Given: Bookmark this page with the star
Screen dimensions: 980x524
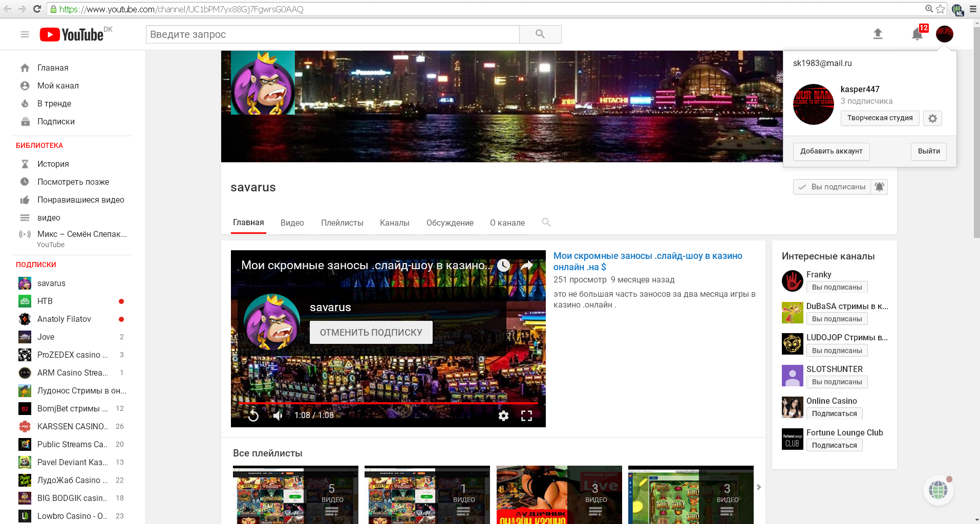Looking at the screenshot, I should click(941, 9).
